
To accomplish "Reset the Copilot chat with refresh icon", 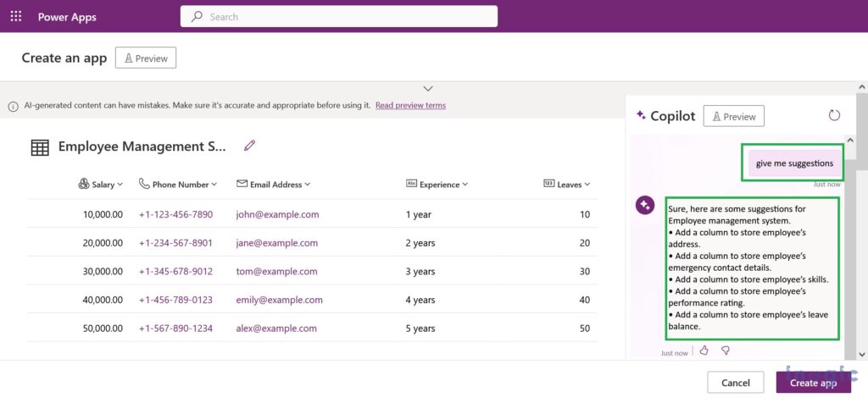I will click(x=834, y=115).
